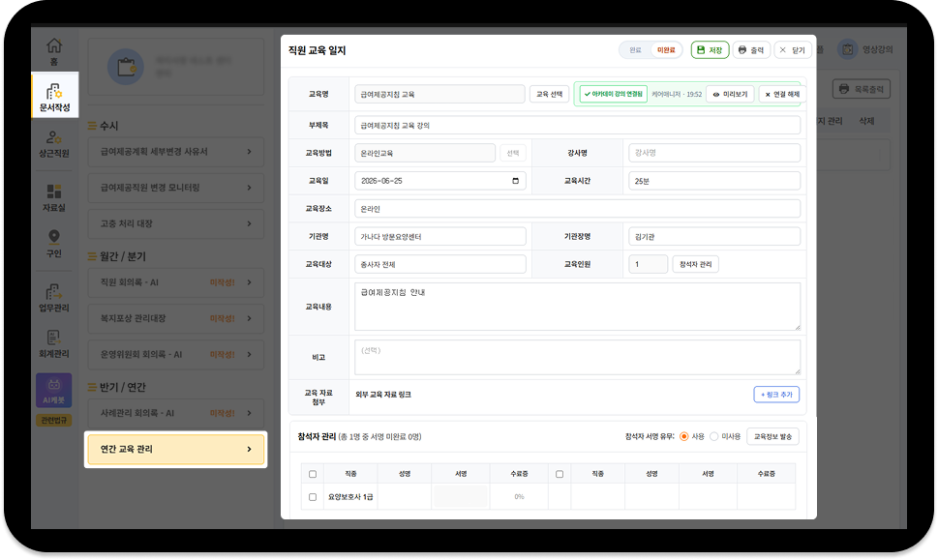Click the 교육인원 number field
Viewport: 938px width, 560px height.
click(x=648, y=264)
